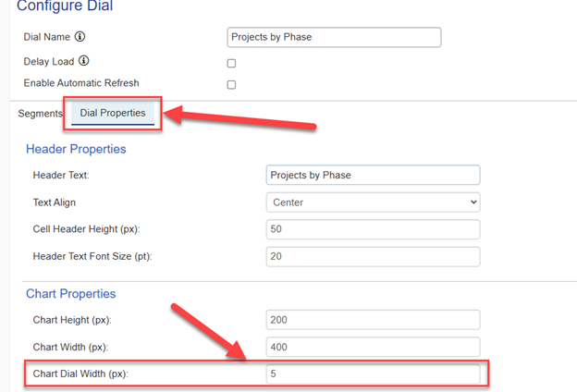Switch to the Segments tab

pos(40,114)
